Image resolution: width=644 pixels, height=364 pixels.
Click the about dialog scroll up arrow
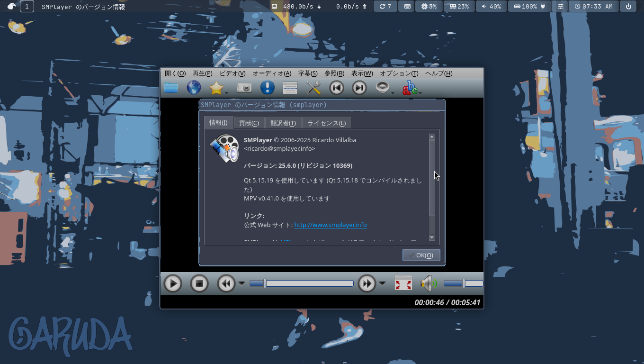tap(432, 136)
